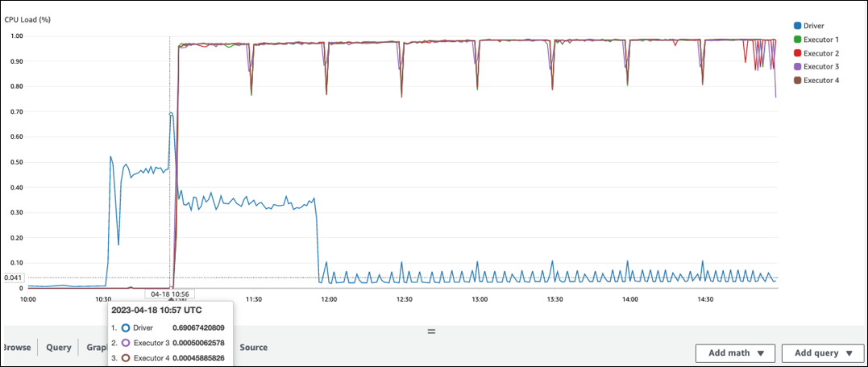Click the Executor 4 circle icon in tooltip
This screenshot has width=868, height=367.
point(126,357)
